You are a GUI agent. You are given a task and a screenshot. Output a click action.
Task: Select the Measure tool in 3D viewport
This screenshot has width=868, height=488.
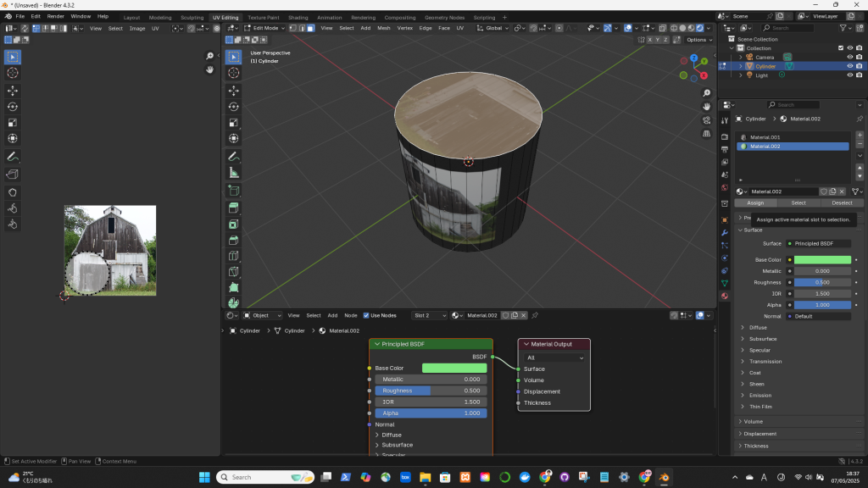point(233,173)
